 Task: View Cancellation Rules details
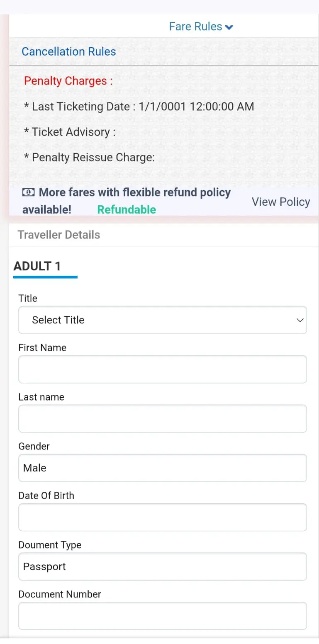(x=68, y=51)
